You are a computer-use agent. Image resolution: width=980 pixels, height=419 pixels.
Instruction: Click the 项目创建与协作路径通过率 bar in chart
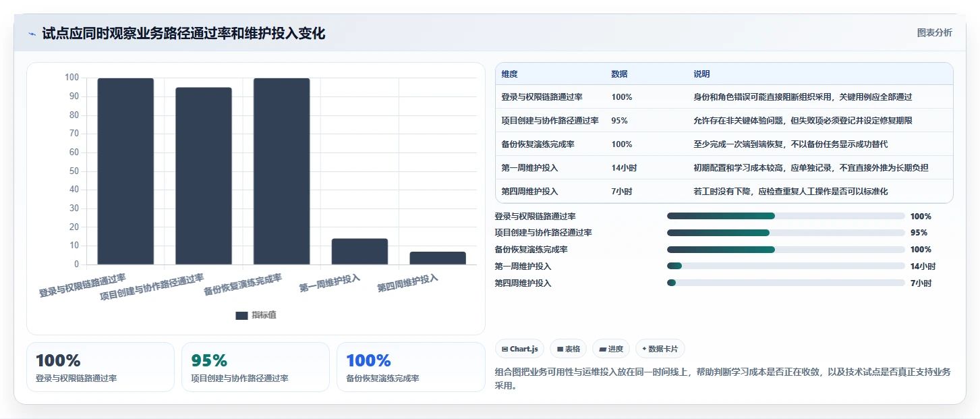pyautogui.click(x=204, y=176)
